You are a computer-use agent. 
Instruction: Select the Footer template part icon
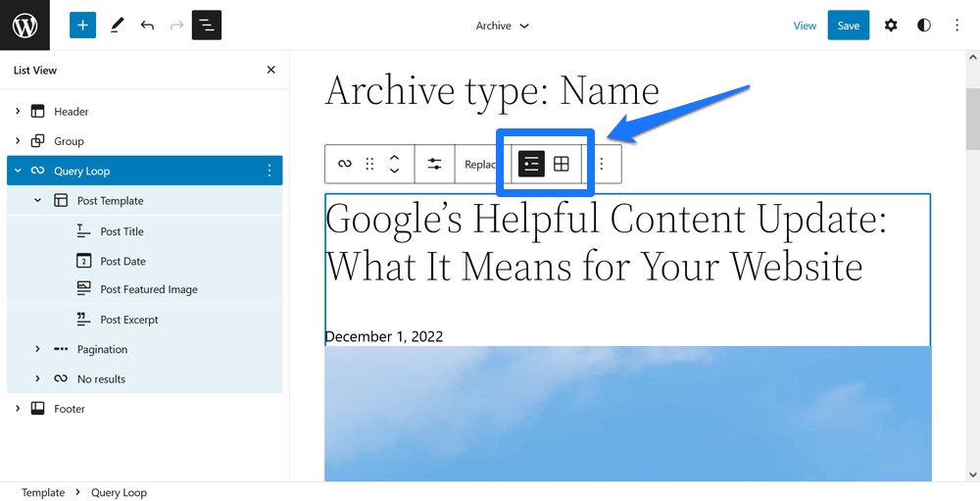pos(38,409)
